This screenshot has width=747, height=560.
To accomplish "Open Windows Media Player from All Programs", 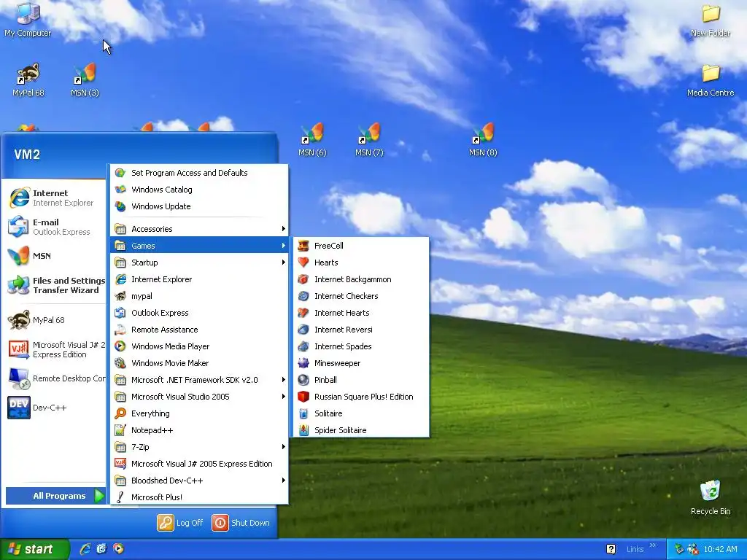I will pos(199,346).
